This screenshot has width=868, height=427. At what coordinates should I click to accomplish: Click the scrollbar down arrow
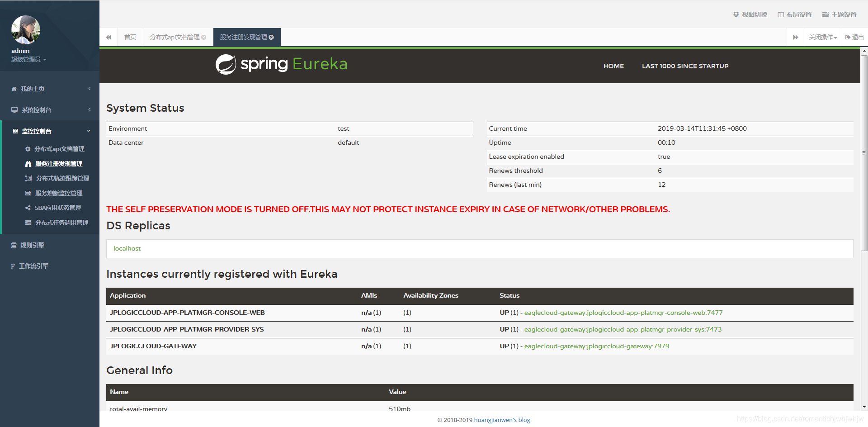(x=864, y=407)
